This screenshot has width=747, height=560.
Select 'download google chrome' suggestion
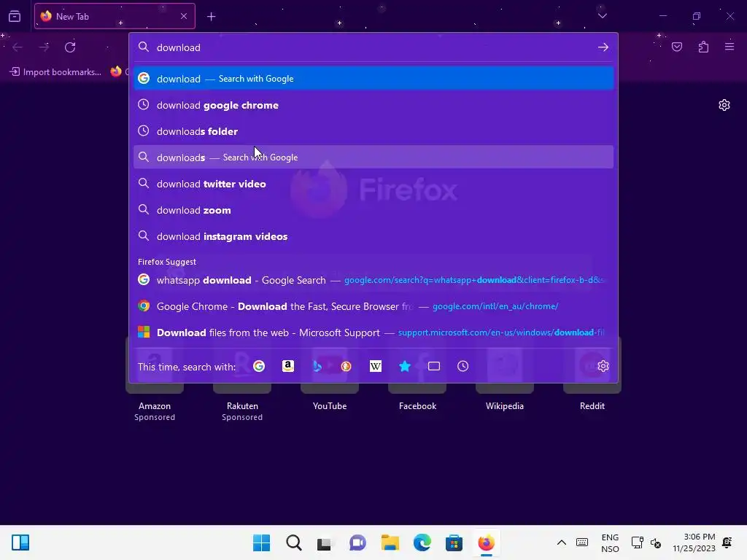(x=373, y=105)
